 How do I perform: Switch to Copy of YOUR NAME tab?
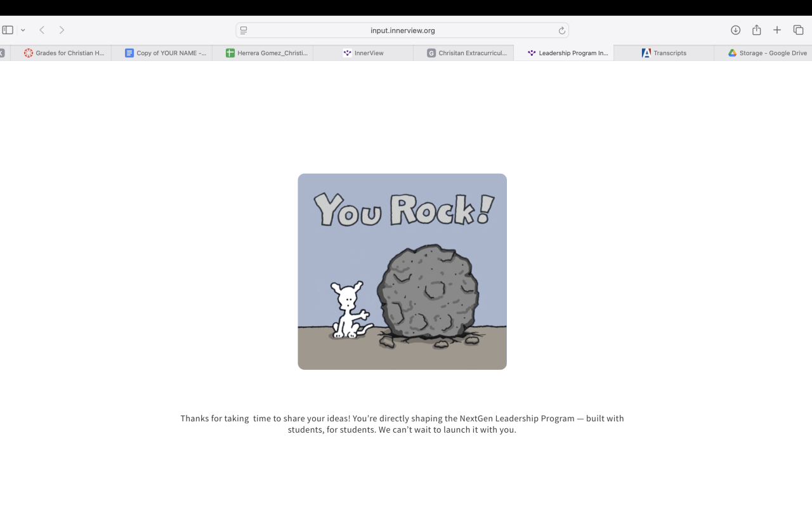coord(162,53)
